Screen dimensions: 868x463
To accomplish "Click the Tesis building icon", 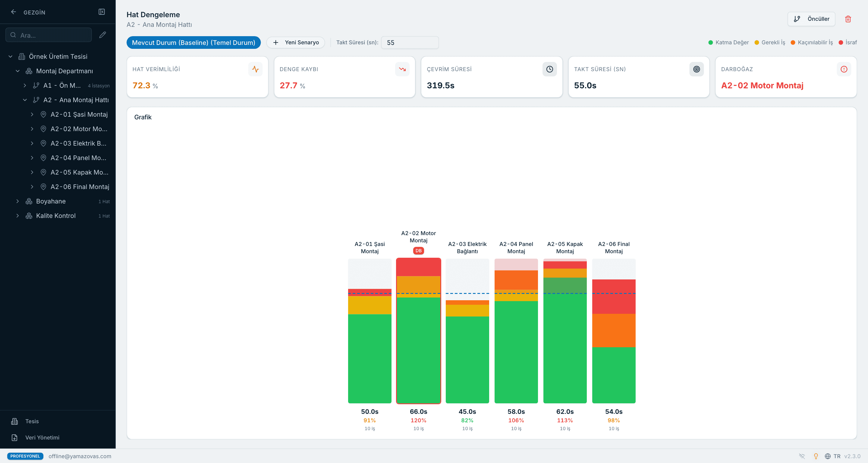I will (x=14, y=421).
